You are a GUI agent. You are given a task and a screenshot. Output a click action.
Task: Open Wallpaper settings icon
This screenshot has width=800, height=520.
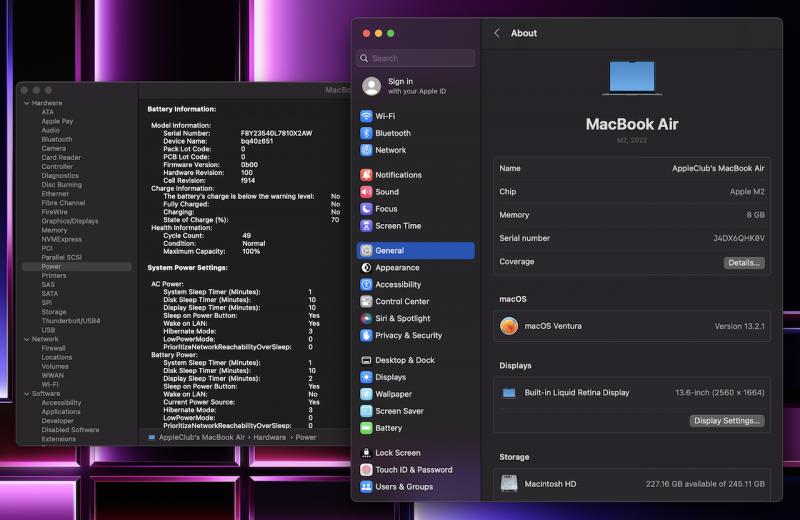click(366, 393)
